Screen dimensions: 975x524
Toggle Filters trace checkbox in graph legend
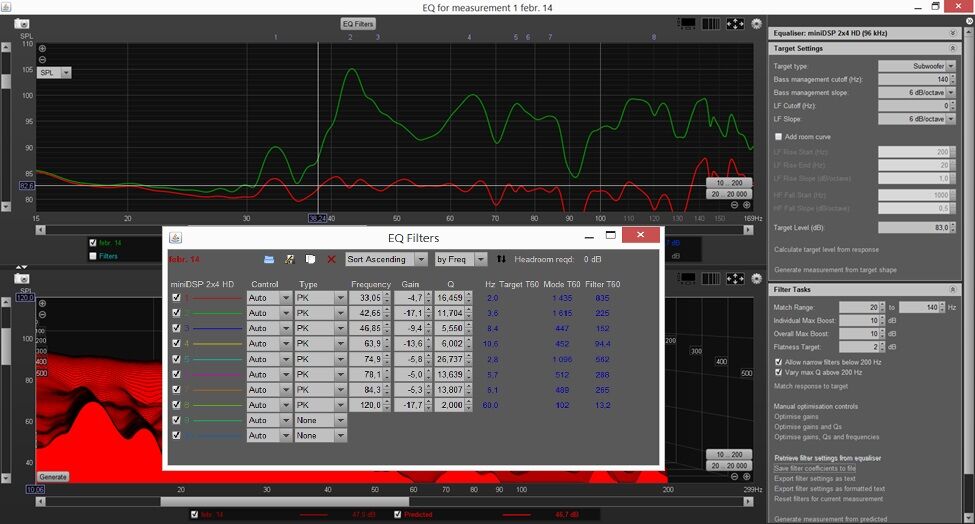[x=93, y=256]
